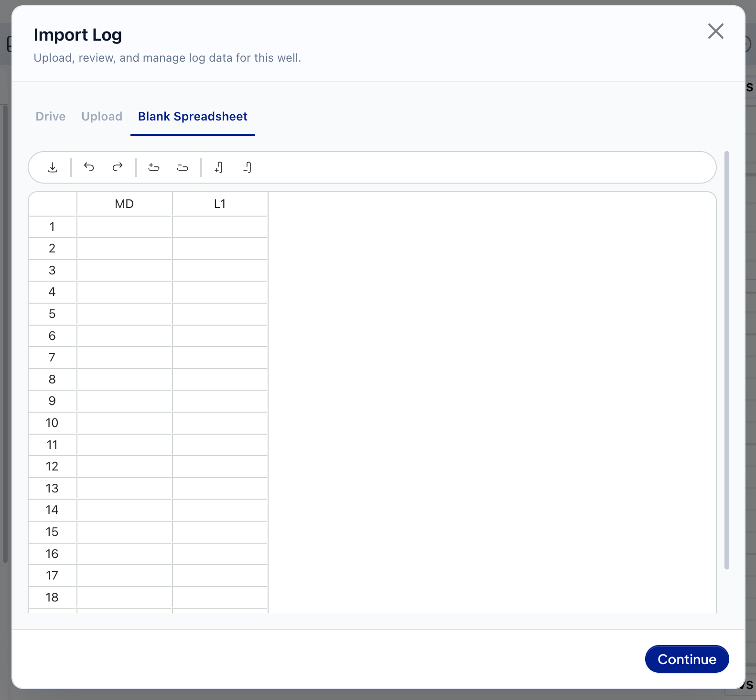Click the L1 cell in row 16

pyautogui.click(x=220, y=554)
